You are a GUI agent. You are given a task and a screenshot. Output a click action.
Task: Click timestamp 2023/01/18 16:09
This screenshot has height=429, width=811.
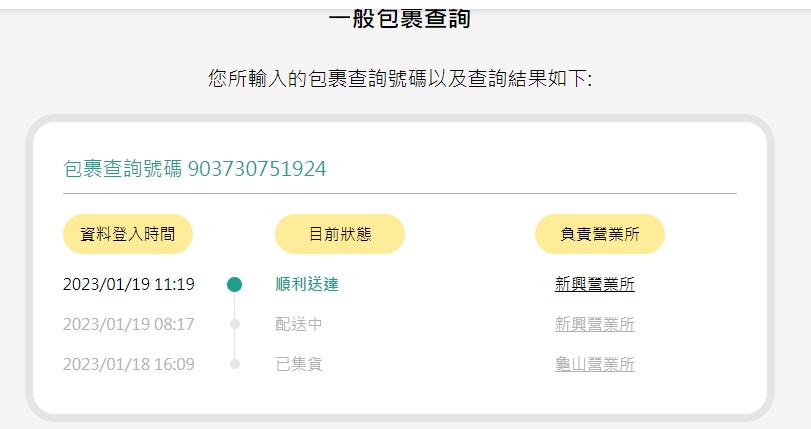coord(129,364)
